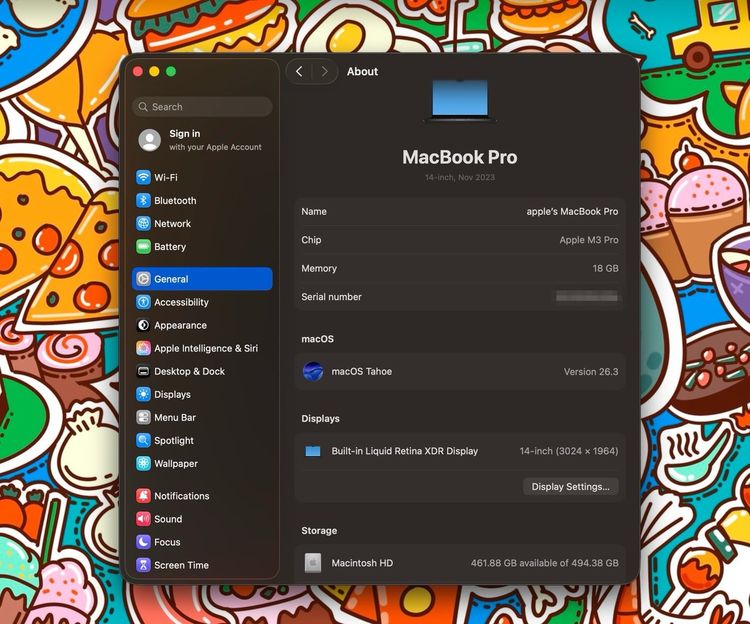Image resolution: width=750 pixels, height=624 pixels.
Task: Click Built-in Liquid Retina XDR Display text
Action: pyautogui.click(x=405, y=451)
